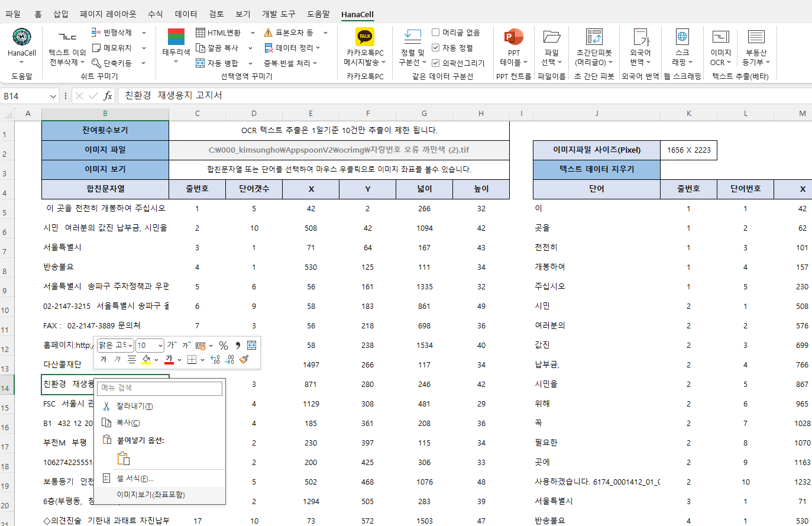The height and width of the screenshot is (526, 812).
Task: Choose 복사 from context menu
Action: click(161, 423)
